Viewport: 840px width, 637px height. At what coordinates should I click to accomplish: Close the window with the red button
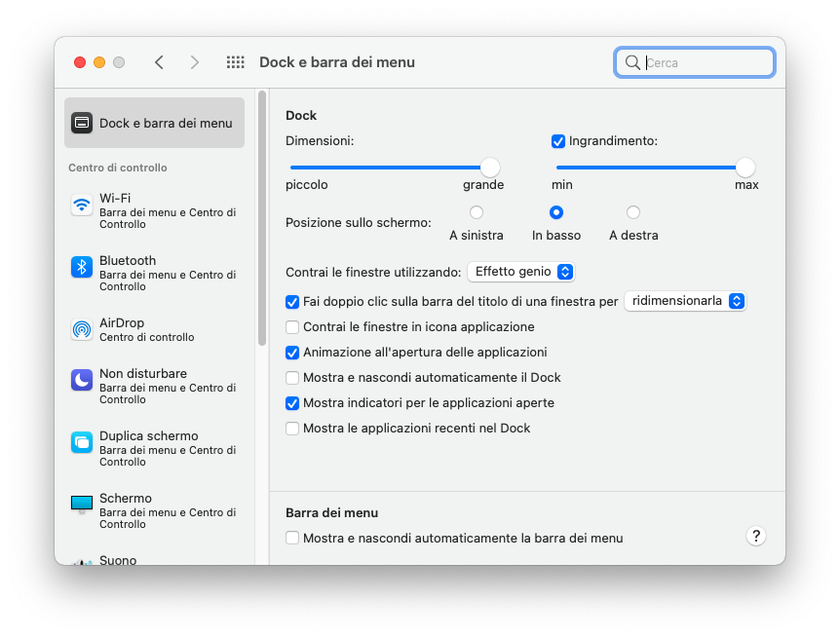[x=80, y=62]
